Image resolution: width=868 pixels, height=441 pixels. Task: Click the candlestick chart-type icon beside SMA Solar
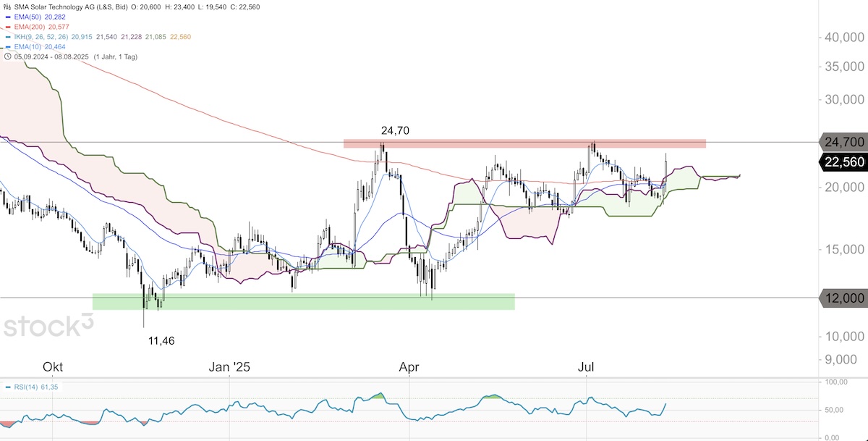[7, 7]
